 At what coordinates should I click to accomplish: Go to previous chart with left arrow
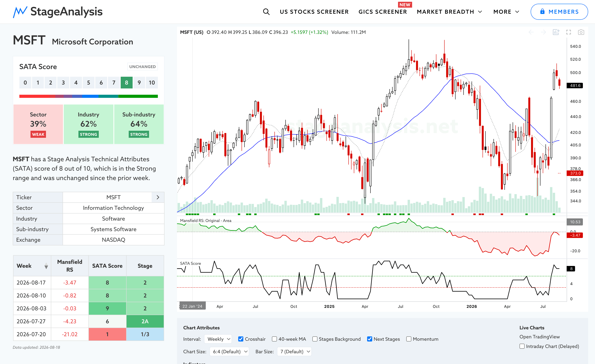[x=531, y=32]
